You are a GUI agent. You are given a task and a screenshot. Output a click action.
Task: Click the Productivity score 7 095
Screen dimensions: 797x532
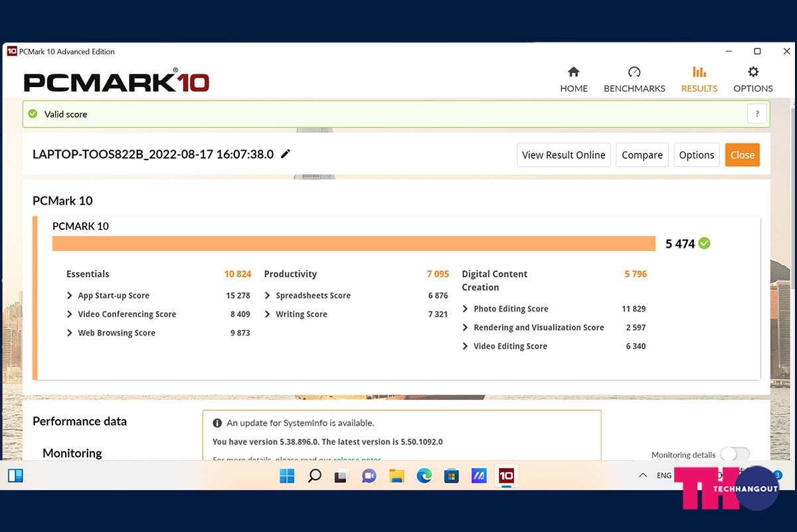click(x=438, y=274)
